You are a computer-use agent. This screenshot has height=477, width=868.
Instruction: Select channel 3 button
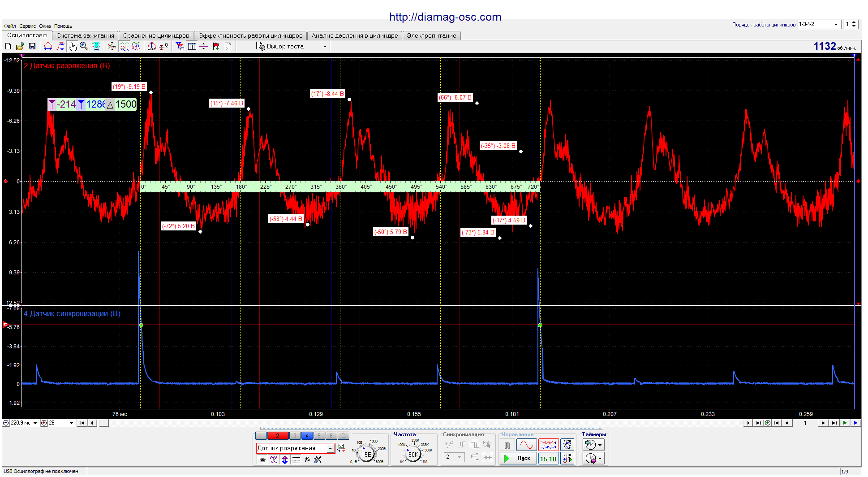[295, 436]
